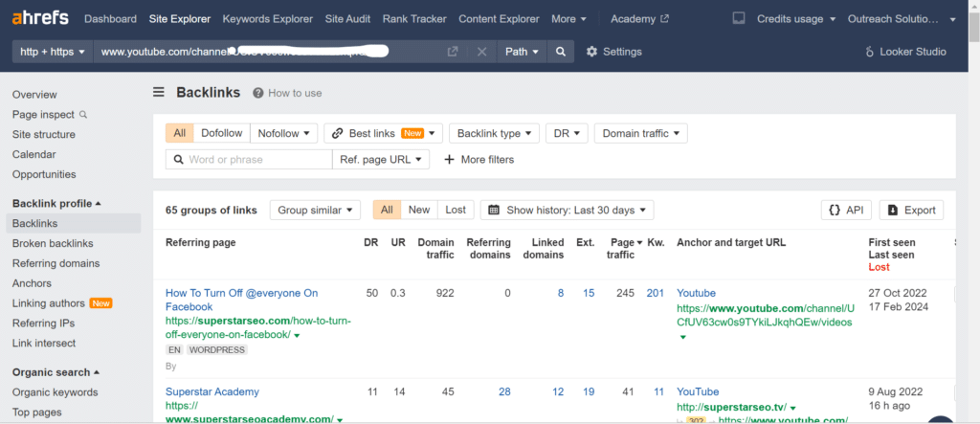Viewport: 980px width, 424px height.
Task: Open Site structure
Action: [x=44, y=134]
